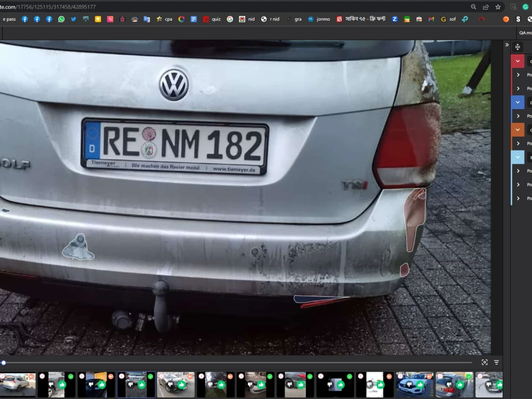Thumbs up the selected silver Golf thumbnail
Image resolution: width=532 pixels, height=399 pixels.
[x=142, y=385]
